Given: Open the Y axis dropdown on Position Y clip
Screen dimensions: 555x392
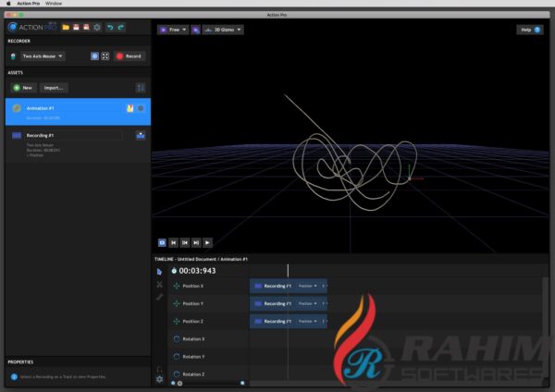Looking at the screenshot, I should (324, 303).
